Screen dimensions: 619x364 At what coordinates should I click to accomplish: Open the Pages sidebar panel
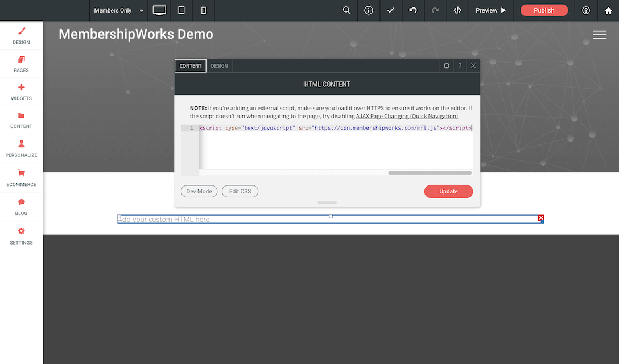(x=21, y=64)
